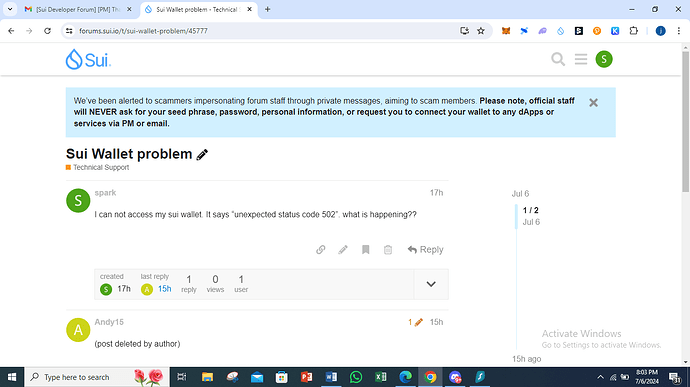Open WhatsApp from taskbar
Image resolution: width=690 pixels, height=387 pixels.
coord(356,377)
